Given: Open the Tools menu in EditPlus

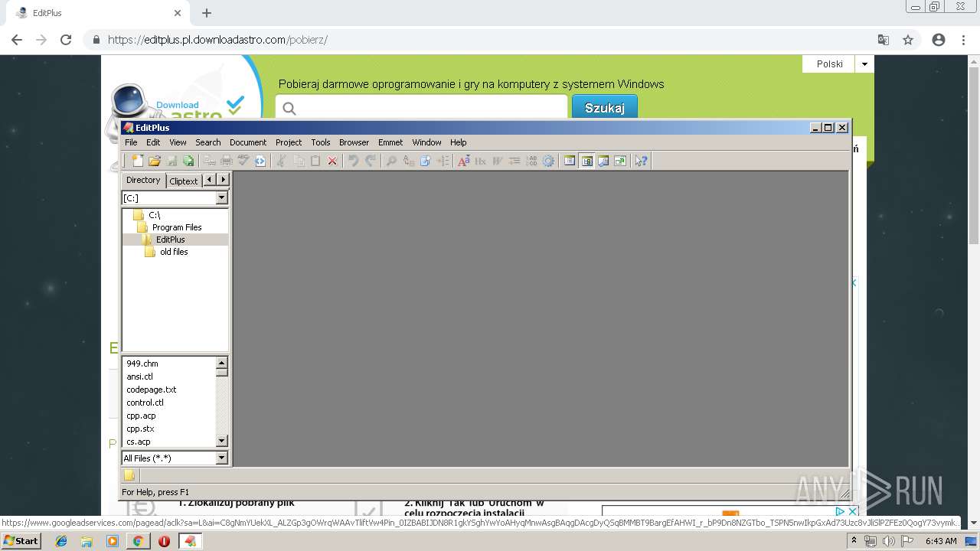Looking at the screenshot, I should 321,142.
